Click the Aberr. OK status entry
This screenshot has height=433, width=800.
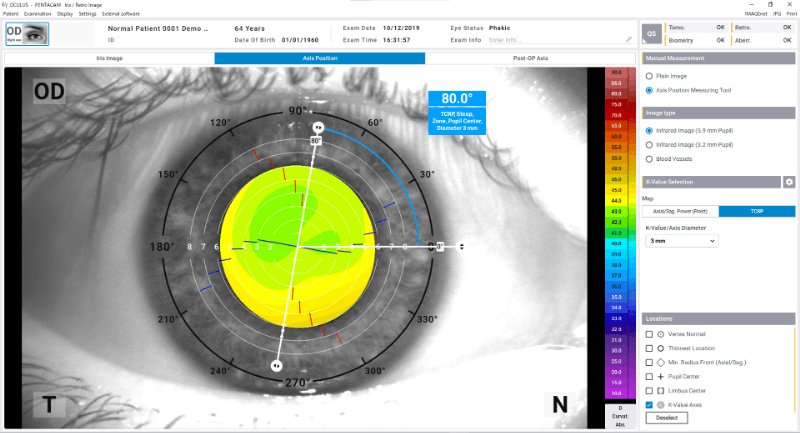pos(763,40)
